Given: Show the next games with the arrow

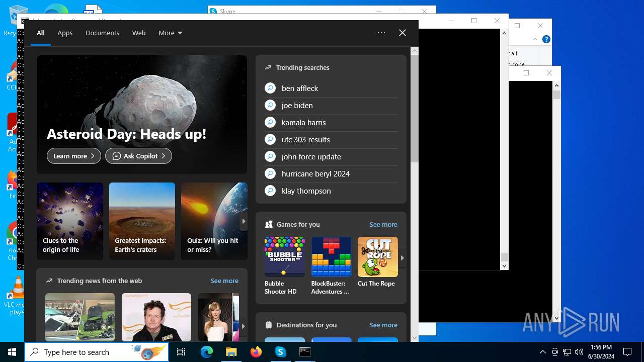Looking at the screenshot, I should 402,257.
